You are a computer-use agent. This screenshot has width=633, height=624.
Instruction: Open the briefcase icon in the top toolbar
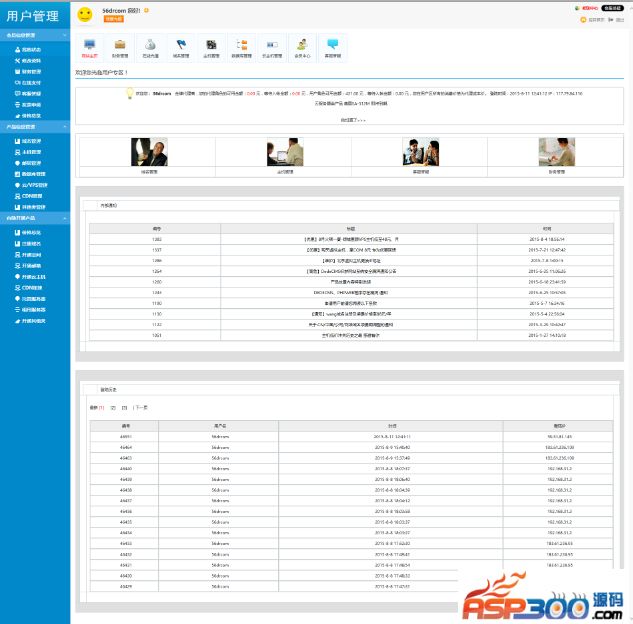(x=120, y=44)
